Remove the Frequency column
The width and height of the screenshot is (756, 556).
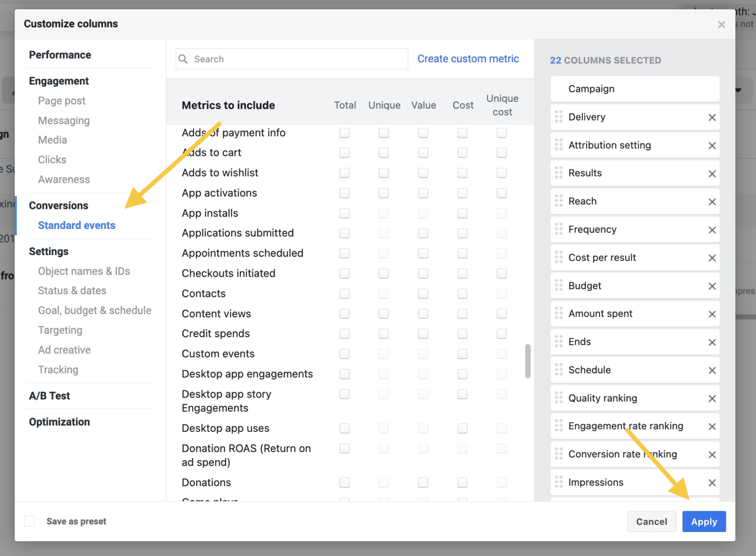(712, 229)
